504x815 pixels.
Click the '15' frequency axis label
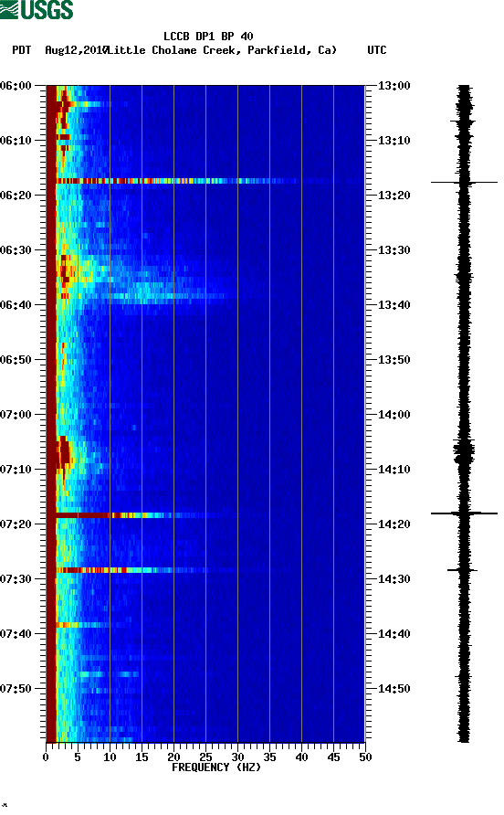point(142,757)
